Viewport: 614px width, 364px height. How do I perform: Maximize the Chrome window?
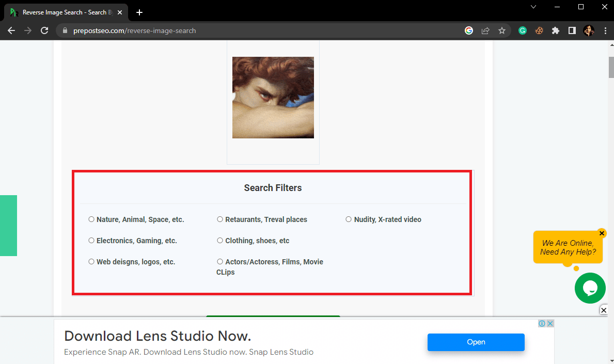coord(581,7)
